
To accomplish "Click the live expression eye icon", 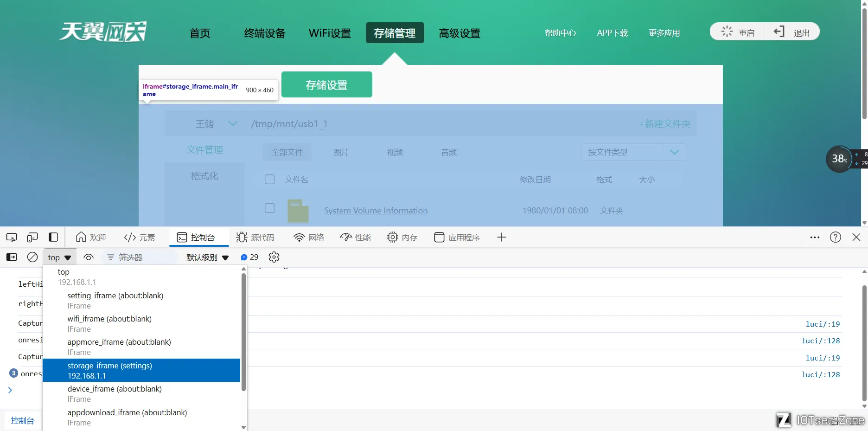I will 89,257.
